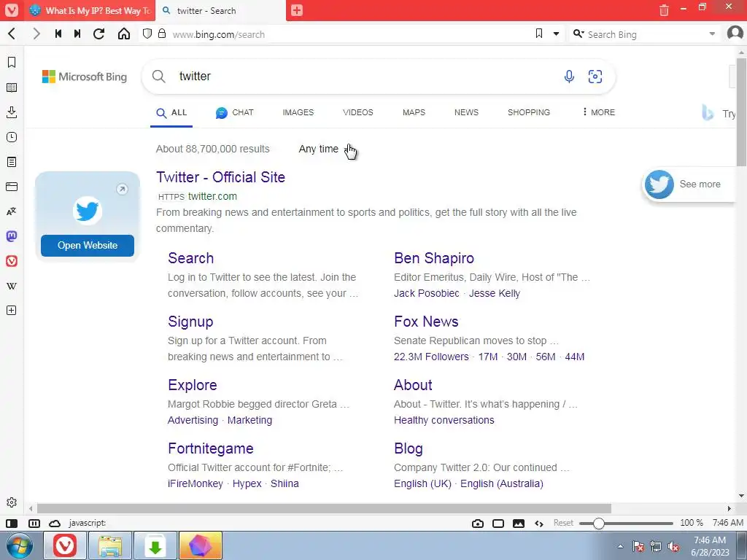Open the Fortnitegame link

coord(211,448)
